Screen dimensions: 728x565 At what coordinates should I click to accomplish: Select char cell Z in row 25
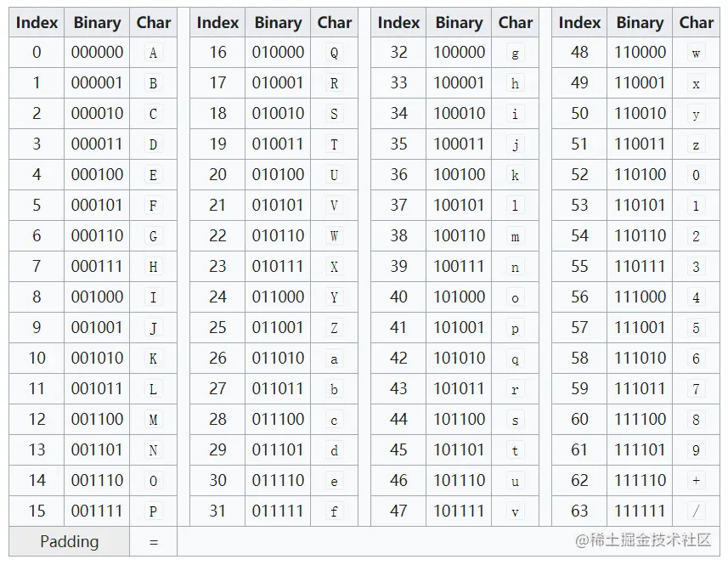pos(335,328)
